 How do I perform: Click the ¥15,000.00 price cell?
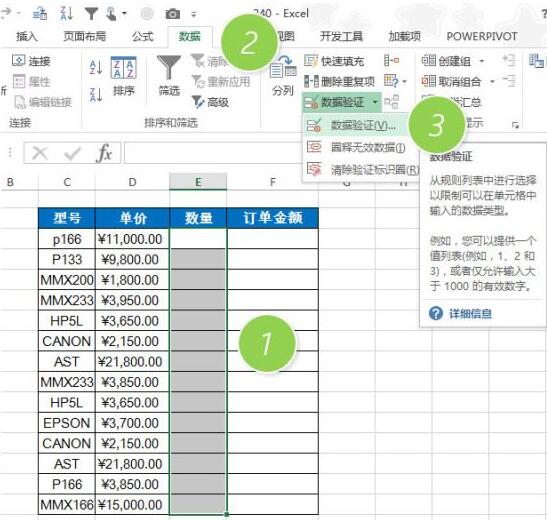(x=132, y=504)
